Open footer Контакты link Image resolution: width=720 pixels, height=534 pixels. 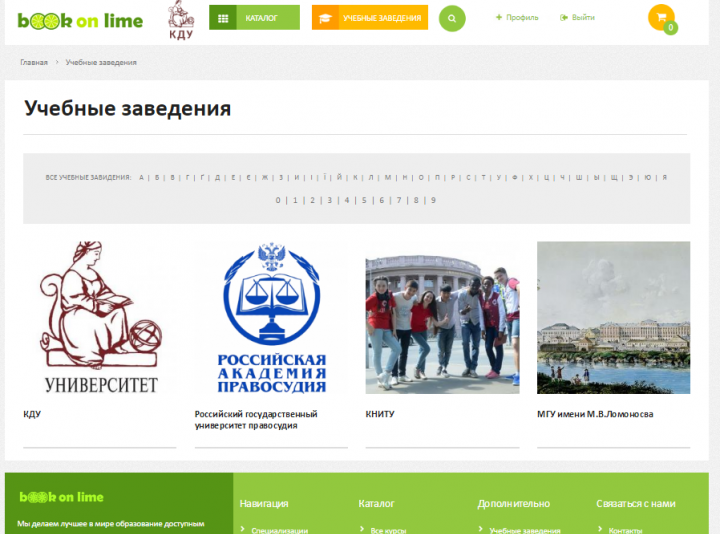pos(625,530)
